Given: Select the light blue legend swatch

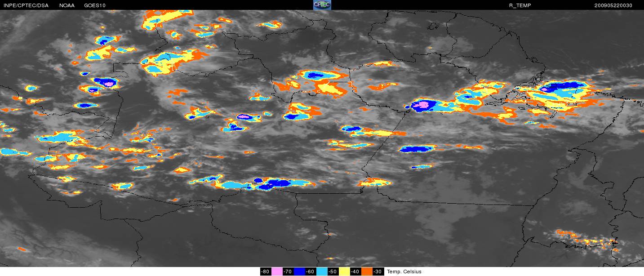Looking at the screenshot, I should click(x=322, y=272).
